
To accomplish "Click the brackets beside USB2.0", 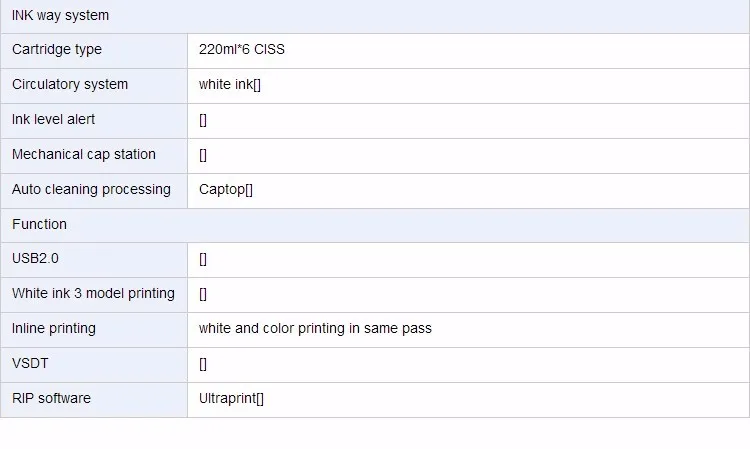I will tap(203, 259).
